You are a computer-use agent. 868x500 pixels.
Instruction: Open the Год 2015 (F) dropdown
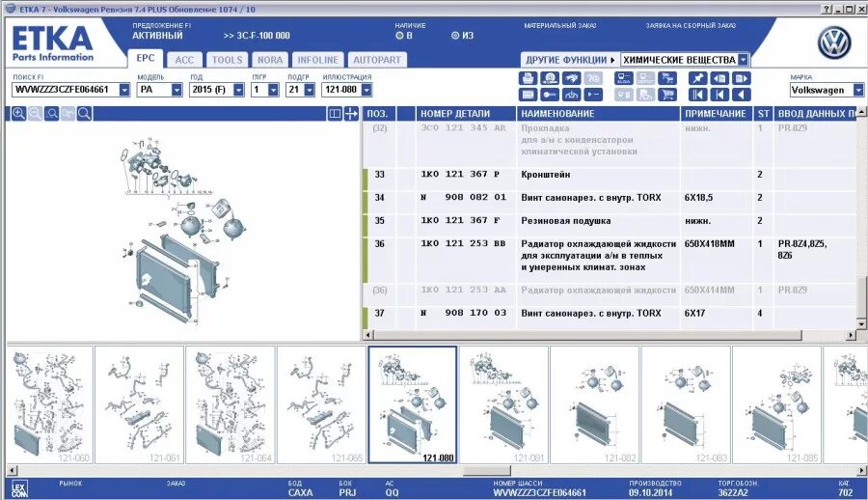click(238, 90)
